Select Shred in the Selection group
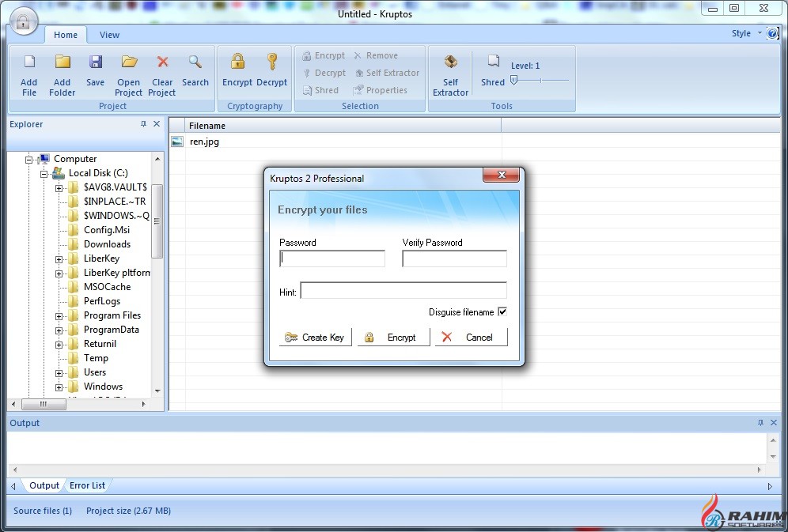 tap(320, 90)
